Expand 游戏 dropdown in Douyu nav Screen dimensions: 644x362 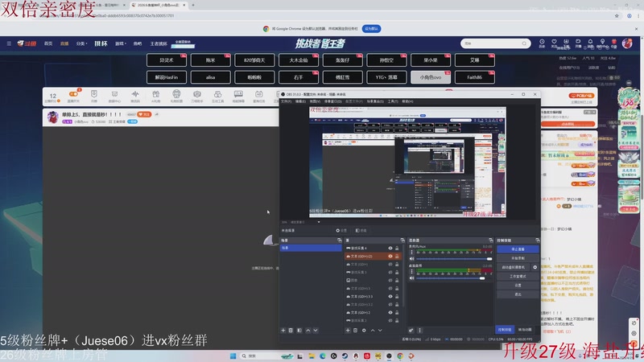point(120,43)
